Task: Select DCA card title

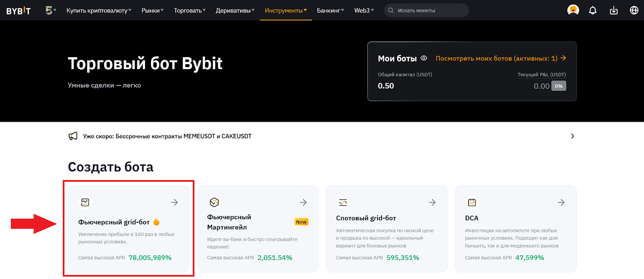Action: pos(472,218)
